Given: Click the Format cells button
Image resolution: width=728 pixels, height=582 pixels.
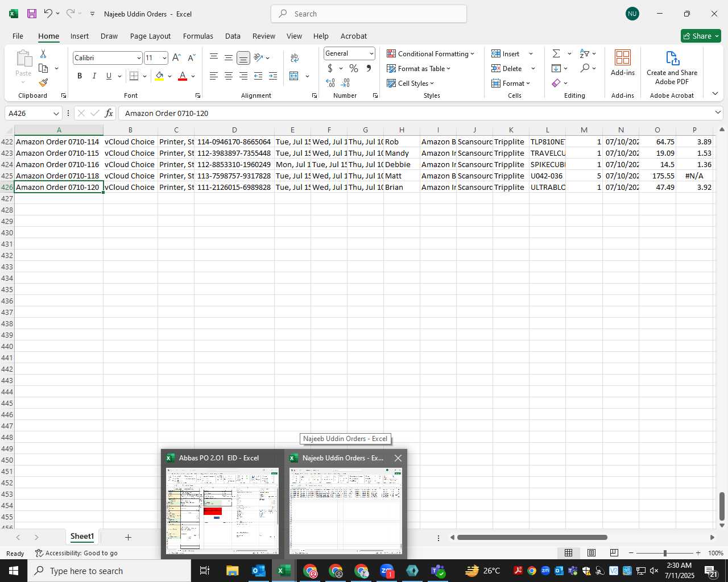Looking at the screenshot, I should coord(511,83).
